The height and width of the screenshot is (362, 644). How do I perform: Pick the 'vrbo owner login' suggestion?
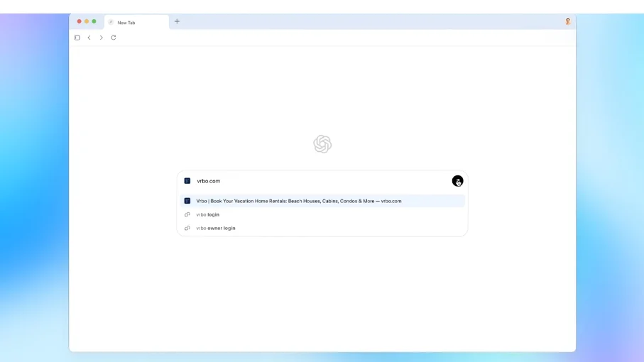click(x=216, y=229)
